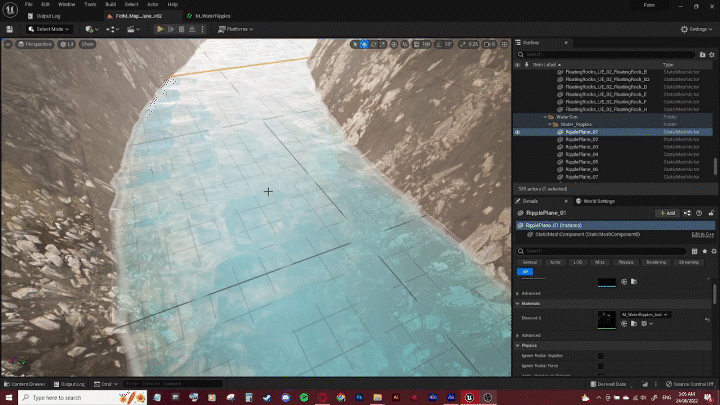720x405 pixels.
Task: Open the Perspective view type menu
Action: [35, 44]
